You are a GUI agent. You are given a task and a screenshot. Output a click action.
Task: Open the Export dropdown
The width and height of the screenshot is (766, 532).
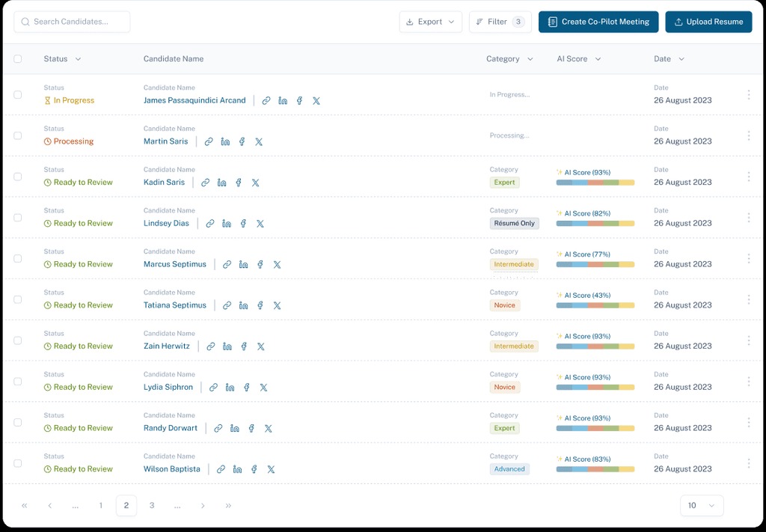pyautogui.click(x=430, y=22)
